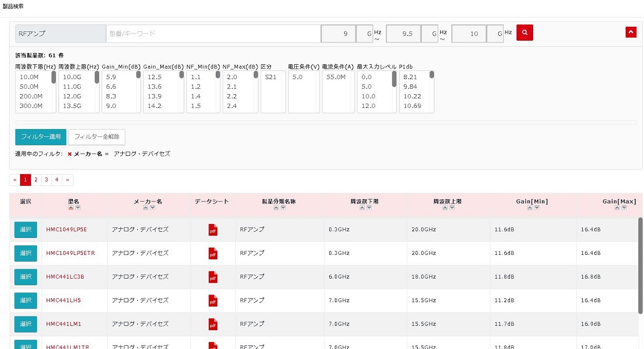This screenshot has height=349, width=644.
Task: Sort Gain[Min] column descending
Action: pos(536,208)
